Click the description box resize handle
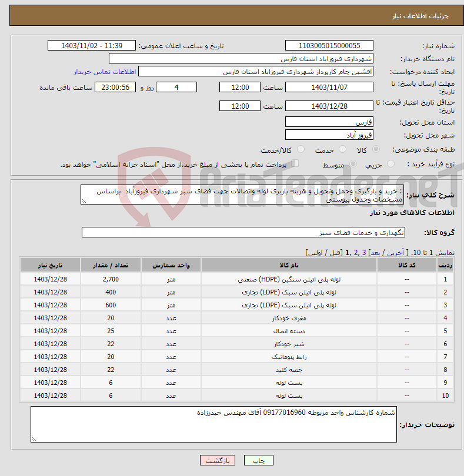 [x=84, y=201]
